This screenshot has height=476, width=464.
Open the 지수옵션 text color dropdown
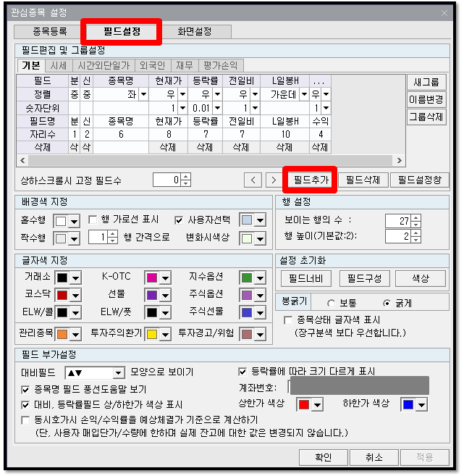coord(260,277)
